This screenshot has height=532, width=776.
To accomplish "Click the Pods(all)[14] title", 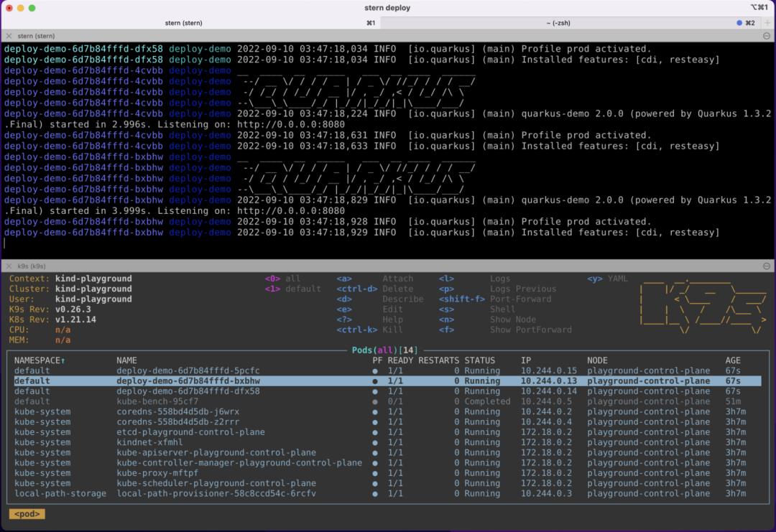I will (x=385, y=350).
